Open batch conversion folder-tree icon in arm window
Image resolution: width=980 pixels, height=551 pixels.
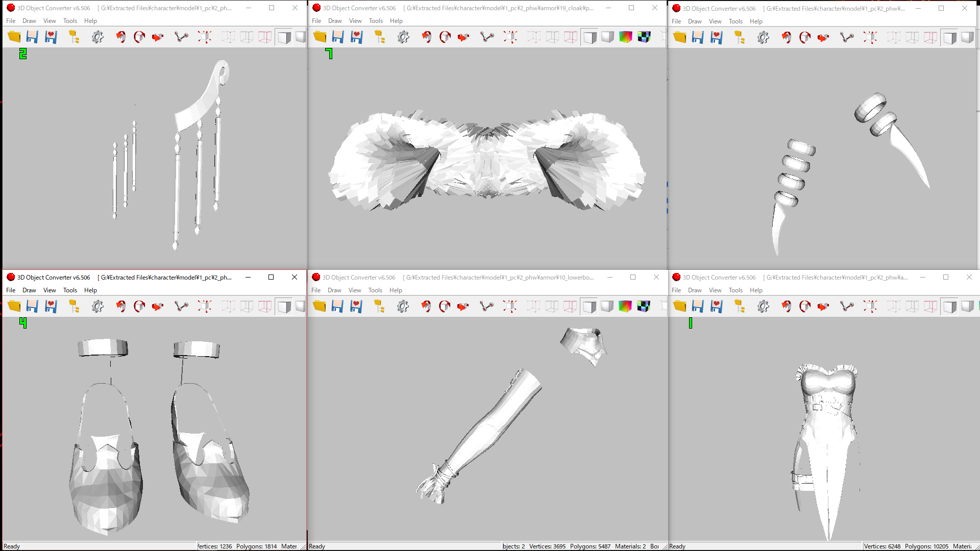(x=379, y=306)
